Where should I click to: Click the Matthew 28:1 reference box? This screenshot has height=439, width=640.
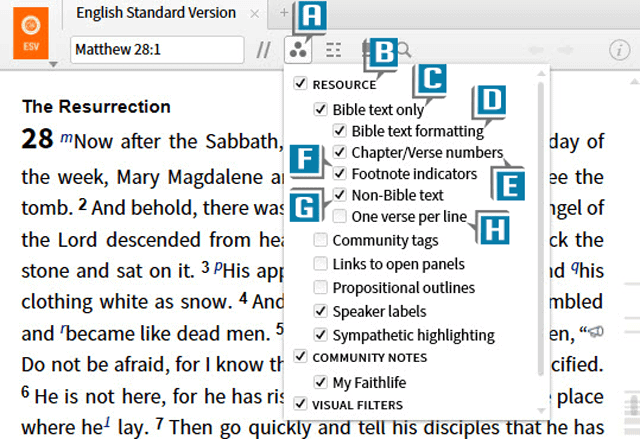(x=158, y=49)
